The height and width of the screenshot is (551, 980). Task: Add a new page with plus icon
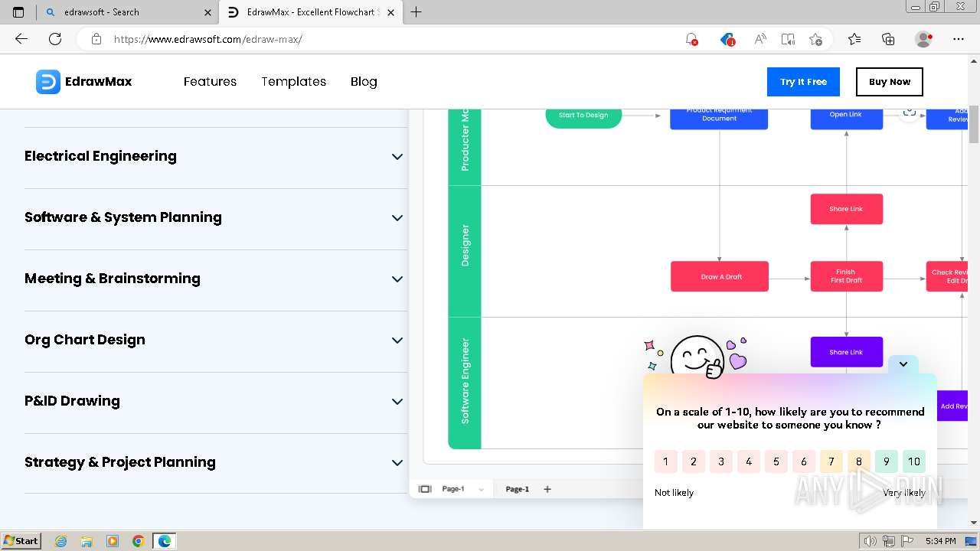547,489
